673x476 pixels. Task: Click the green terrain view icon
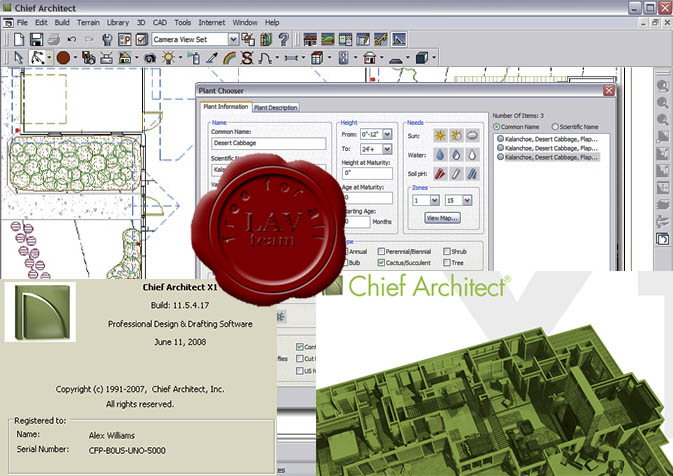pyautogui.click(x=327, y=39)
